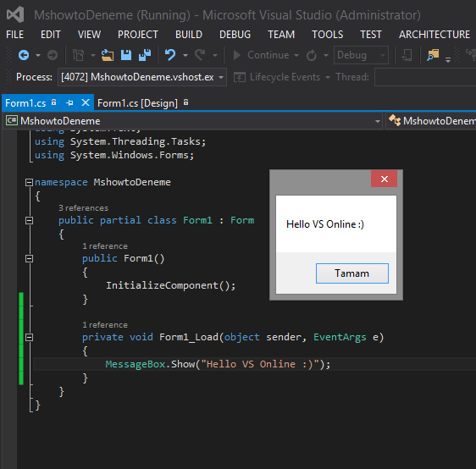The image size is (476, 469).
Task: Open the Debug configuration combo box
Action: pos(361,55)
